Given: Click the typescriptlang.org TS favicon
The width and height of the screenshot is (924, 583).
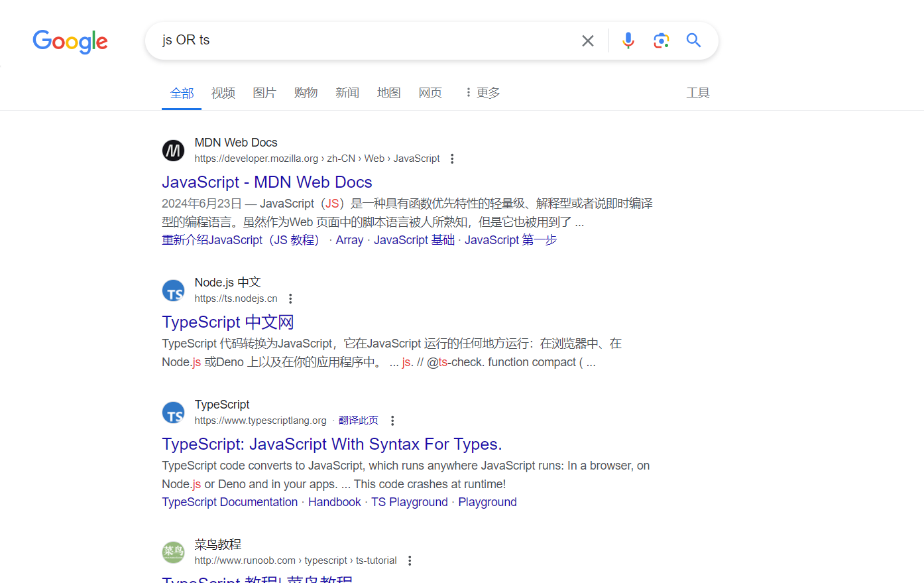Looking at the screenshot, I should [174, 413].
